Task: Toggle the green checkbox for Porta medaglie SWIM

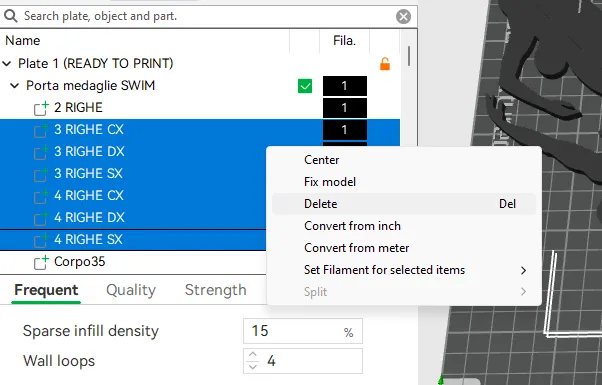Action: (x=305, y=86)
